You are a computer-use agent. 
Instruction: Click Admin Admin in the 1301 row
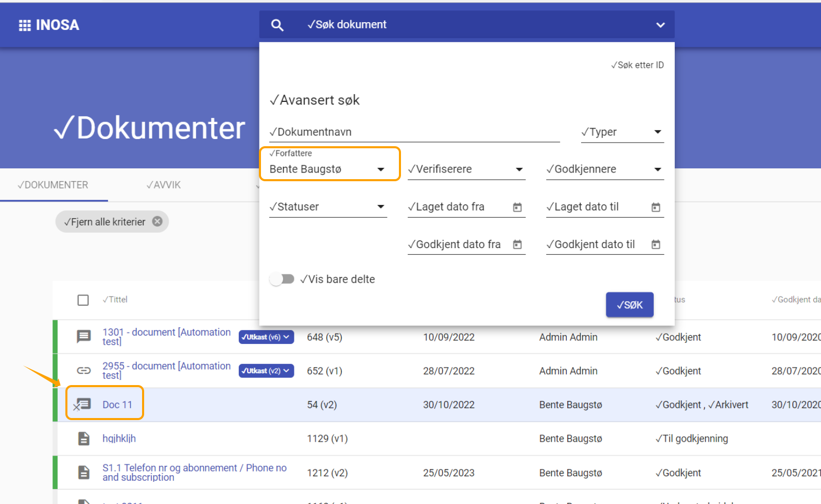tap(568, 337)
